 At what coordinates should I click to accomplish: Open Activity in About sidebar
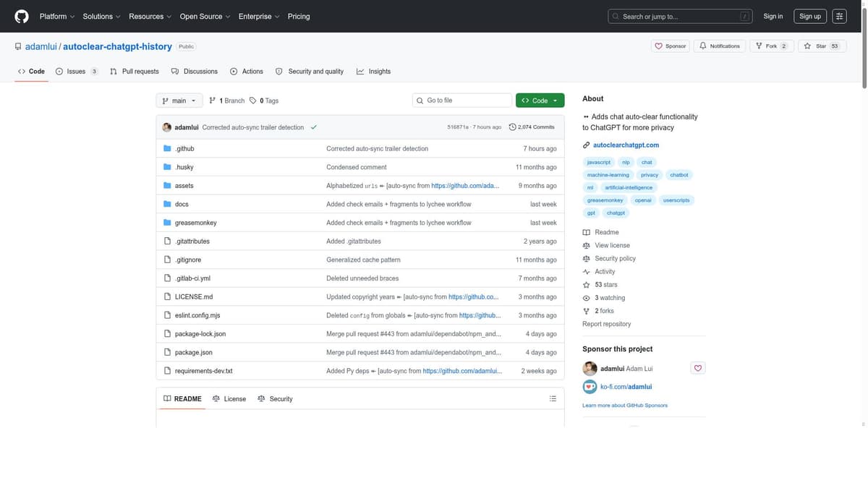pyautogui.click(x=599, y=271)
